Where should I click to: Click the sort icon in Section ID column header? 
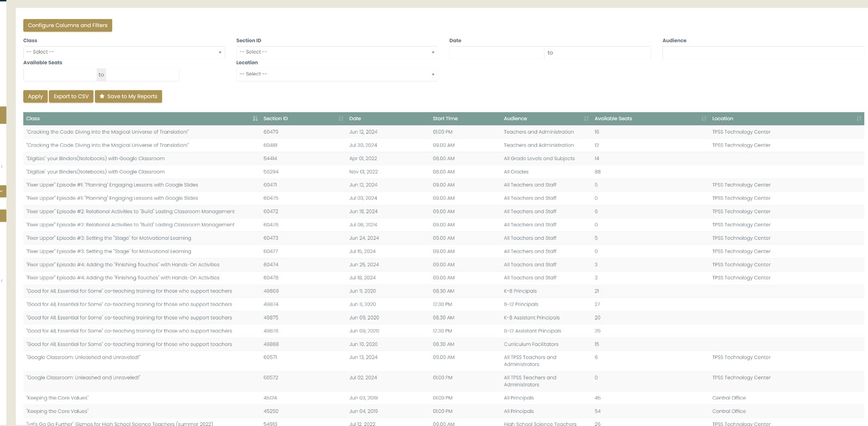[341, 118]
